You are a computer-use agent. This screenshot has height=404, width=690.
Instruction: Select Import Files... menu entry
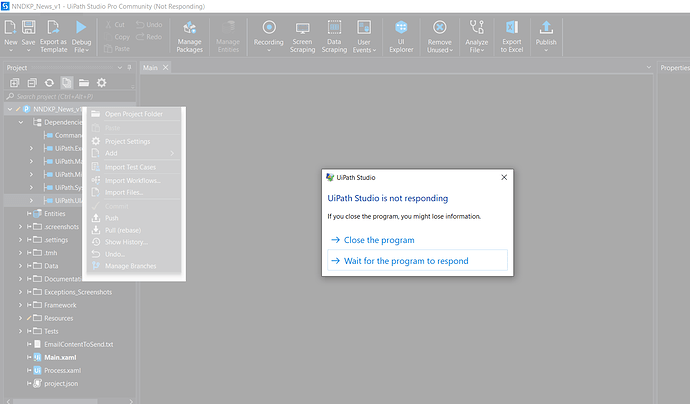tap(134, 192)
